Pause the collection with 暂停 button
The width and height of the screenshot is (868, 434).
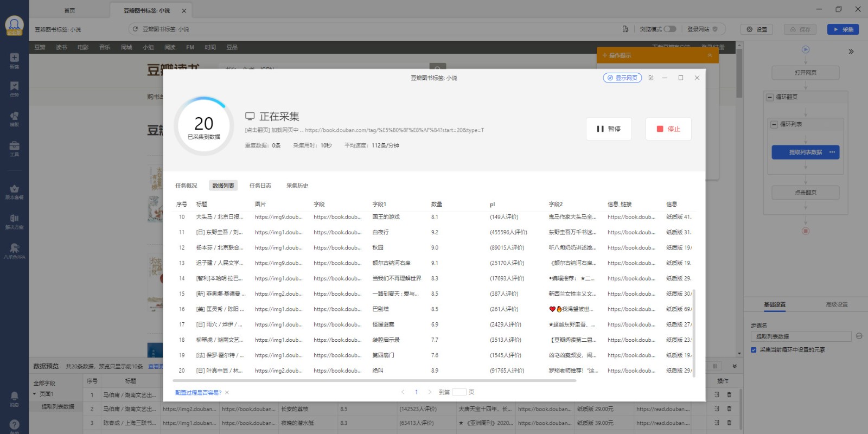click(609, 129)
